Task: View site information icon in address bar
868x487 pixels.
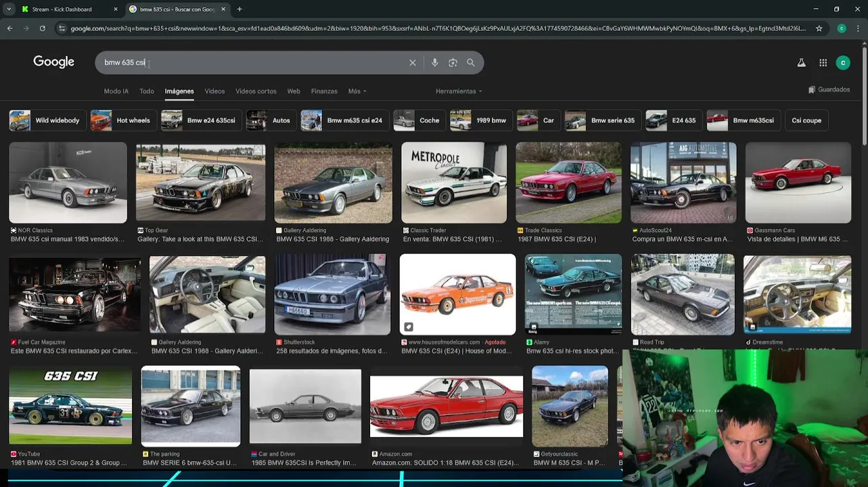Action: [x=62, y=28]
